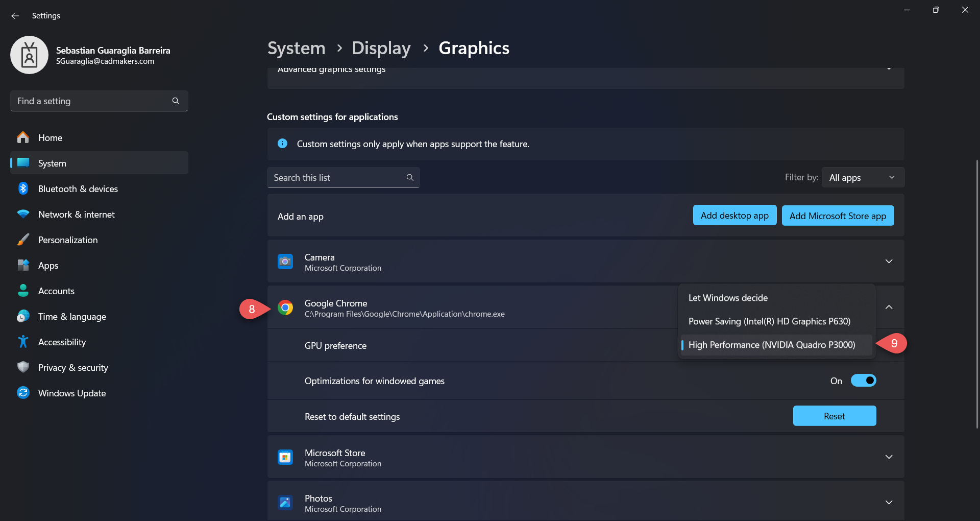
Task: Click the vertical scrollbar on right edge
Action: [x=977, y=294]
